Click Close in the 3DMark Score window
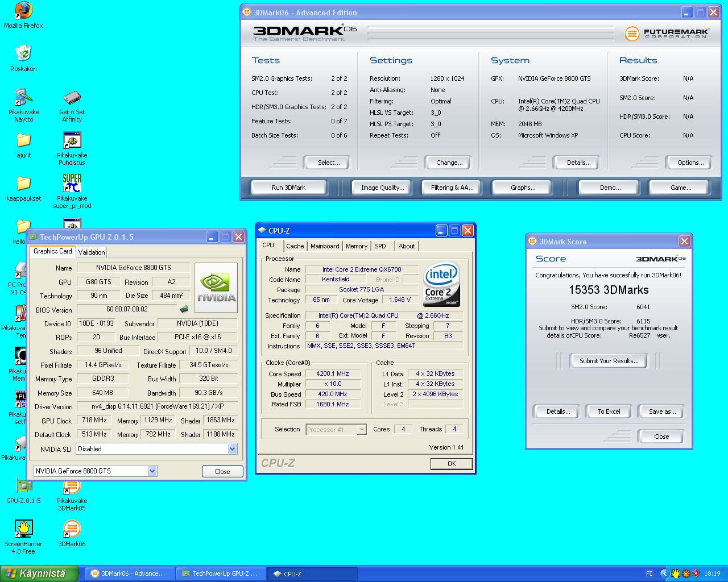 661,436
